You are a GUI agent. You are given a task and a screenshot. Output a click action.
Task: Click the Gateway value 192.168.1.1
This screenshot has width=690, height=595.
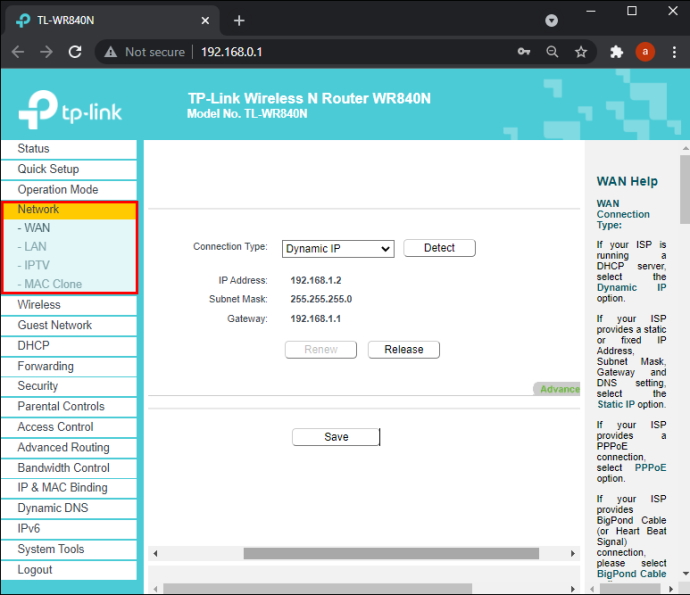[315, 319]
